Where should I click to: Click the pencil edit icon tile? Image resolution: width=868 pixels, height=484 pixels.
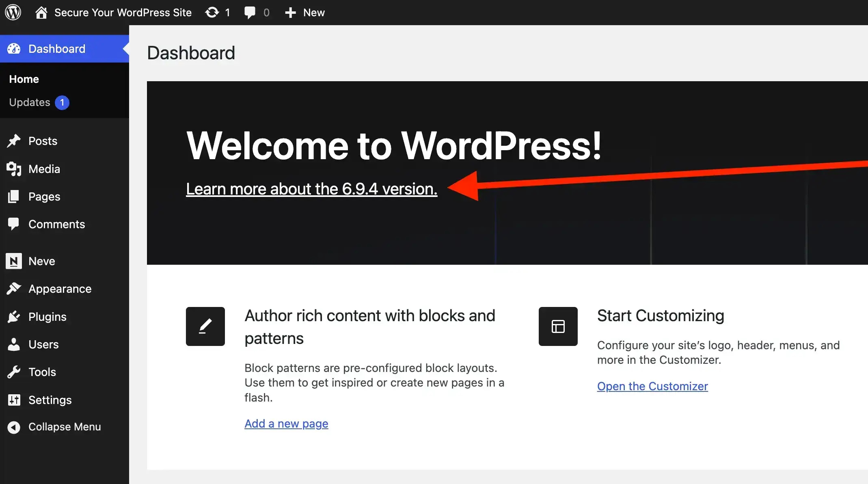[x=205, y=326]
